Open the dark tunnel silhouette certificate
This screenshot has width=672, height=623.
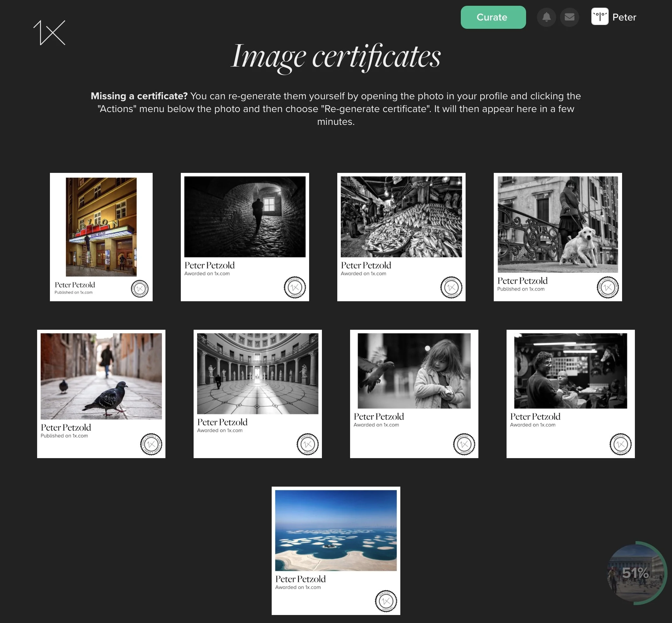pyautogui.click(x=245, y=217)
